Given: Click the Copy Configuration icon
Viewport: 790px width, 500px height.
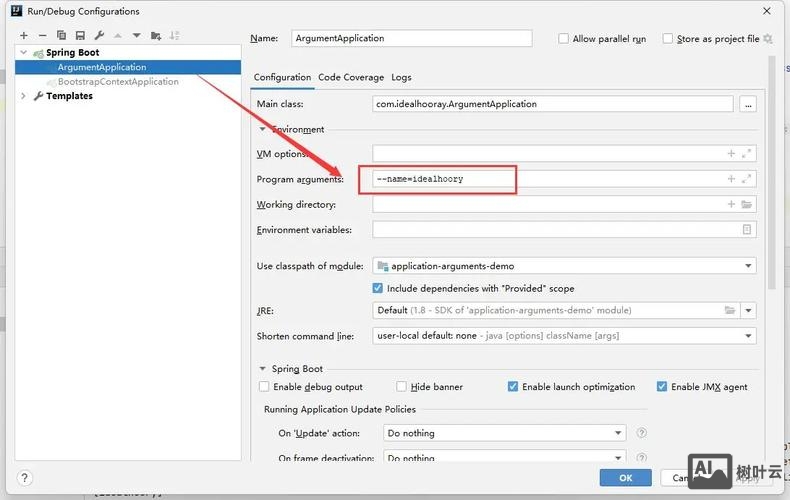Looking at the screenshot, I should (x=61, y=36).
